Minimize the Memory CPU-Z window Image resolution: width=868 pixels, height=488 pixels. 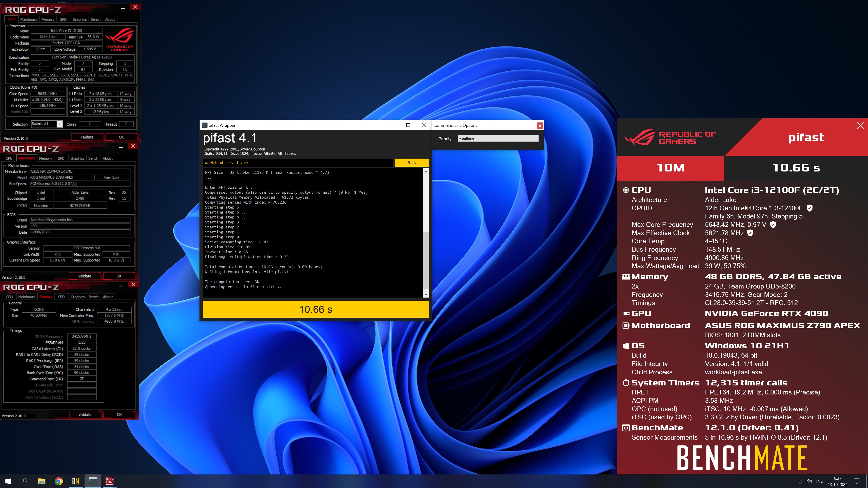coord(121,286)
